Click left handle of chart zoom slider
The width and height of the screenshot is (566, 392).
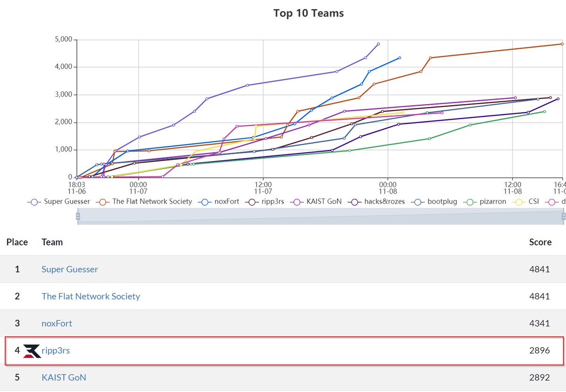[78, 216]
